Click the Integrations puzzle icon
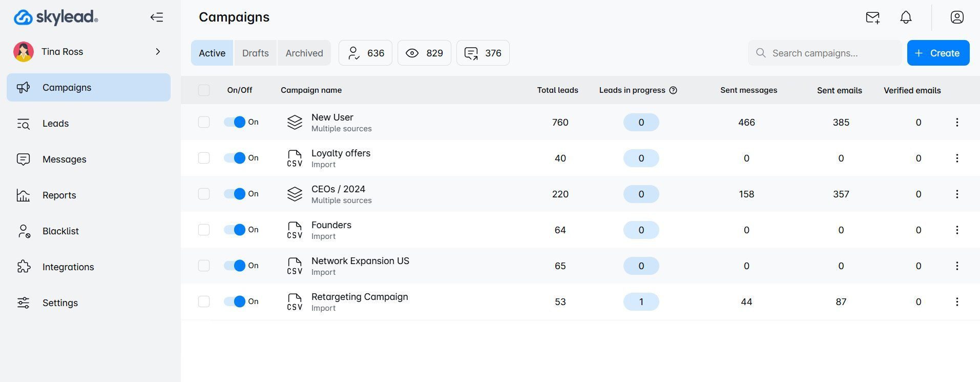 coord(24,267)
